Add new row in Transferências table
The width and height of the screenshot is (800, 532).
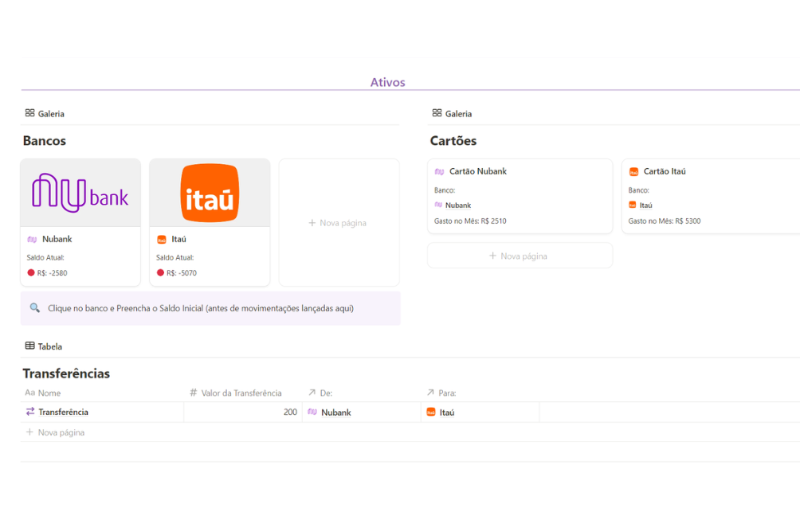tap(55, 432)
